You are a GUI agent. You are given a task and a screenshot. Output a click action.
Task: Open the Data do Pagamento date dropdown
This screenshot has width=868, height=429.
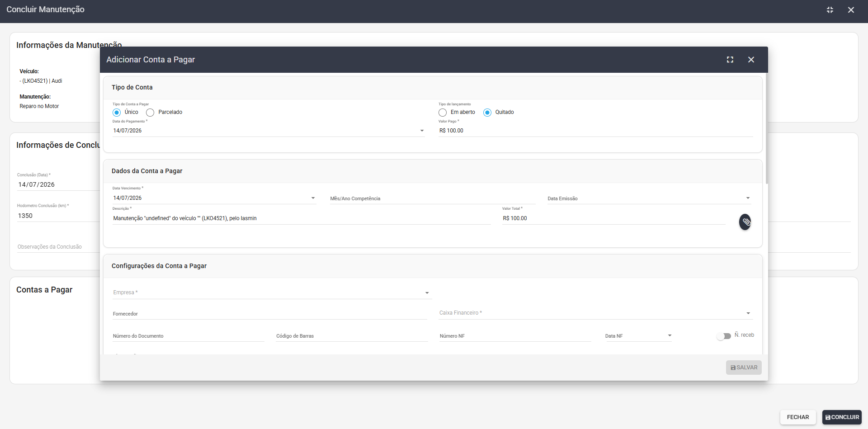pyautogui.click(x=422, y=131)
